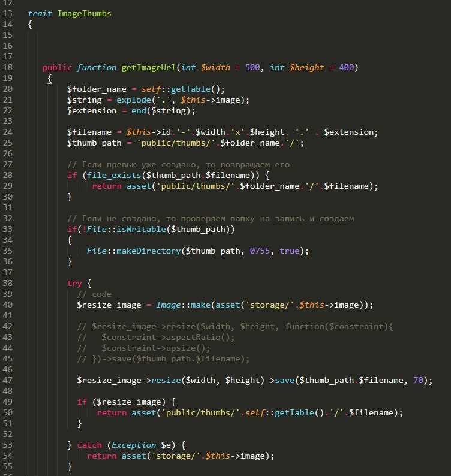Click the 'return' keyword on line 29
The height and width of the screenshot is (476, 451).
click(x=107, y=186)
